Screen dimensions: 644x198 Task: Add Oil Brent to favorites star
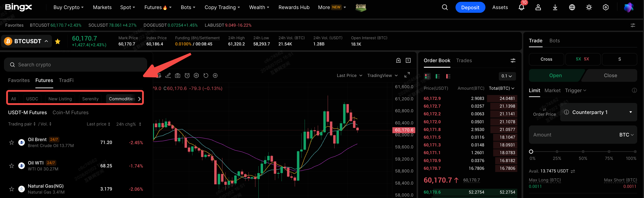click(11, 142)
